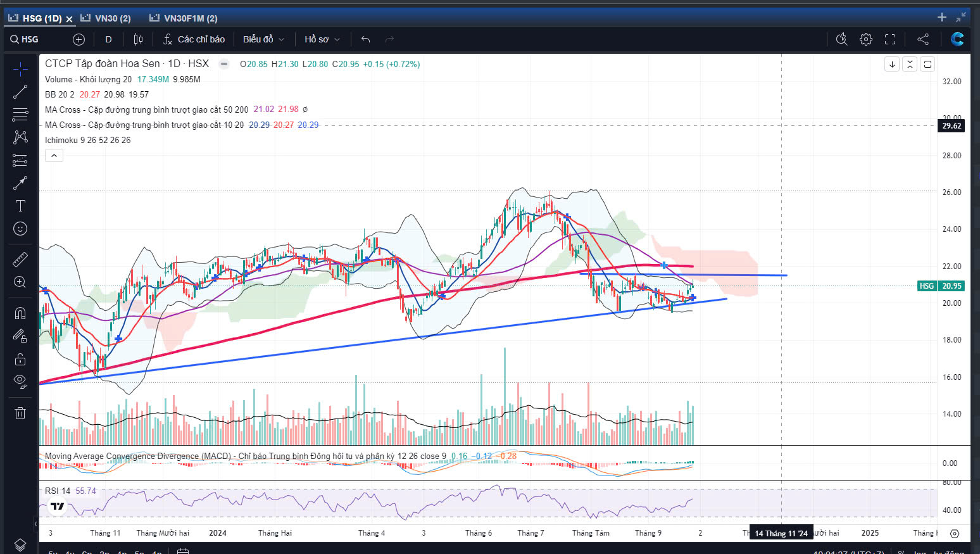Toggle stay in drawing mode

[20, 336]
